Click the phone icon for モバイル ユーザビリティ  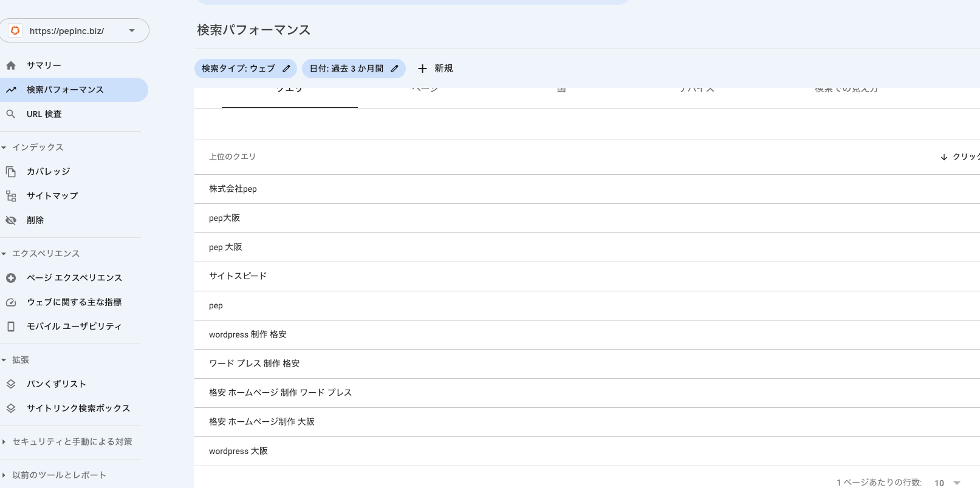coord(11,327)
